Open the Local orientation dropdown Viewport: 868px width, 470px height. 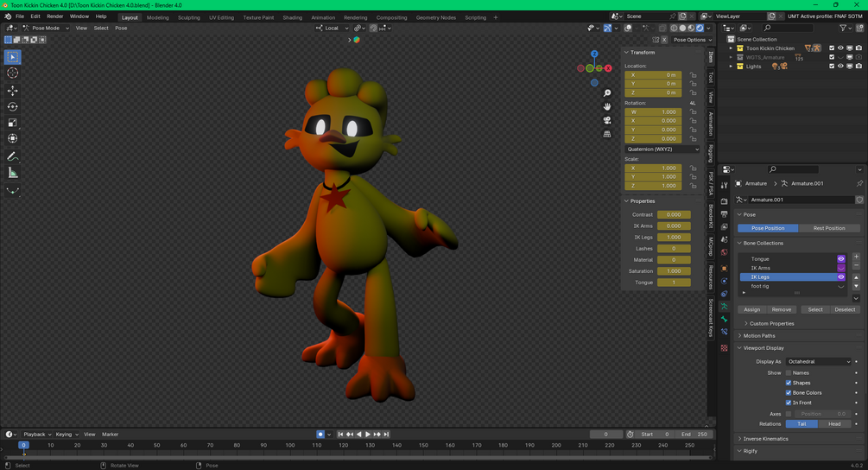coord(333,29)
